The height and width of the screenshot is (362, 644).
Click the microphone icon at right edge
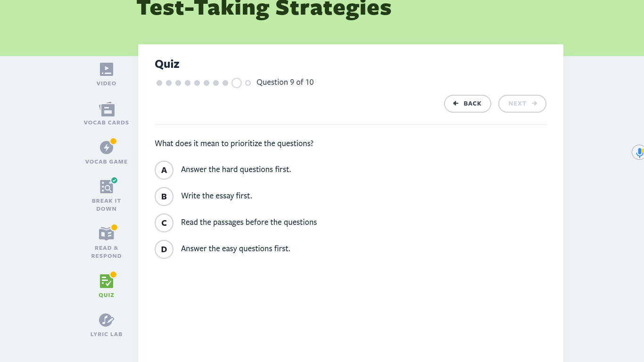(x=638, y=152)
